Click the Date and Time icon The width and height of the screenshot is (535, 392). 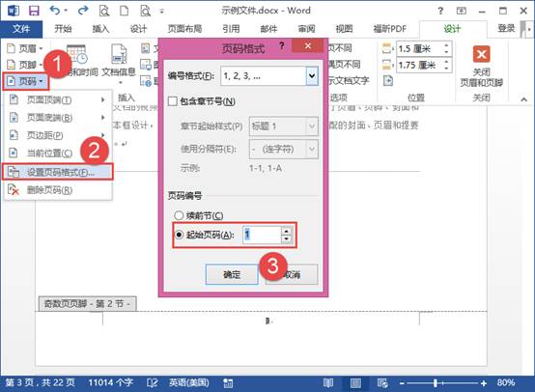(x=77, y=55)
